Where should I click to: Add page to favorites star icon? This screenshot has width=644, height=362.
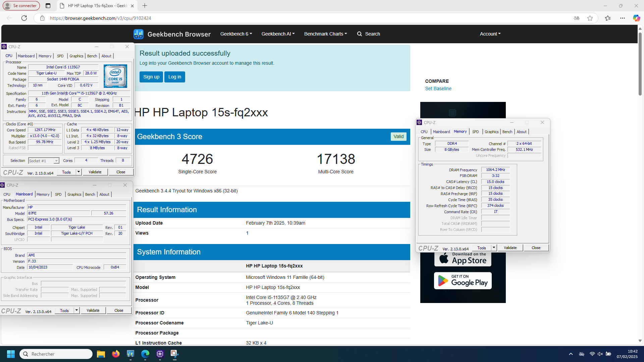click(x=590, y=18)
